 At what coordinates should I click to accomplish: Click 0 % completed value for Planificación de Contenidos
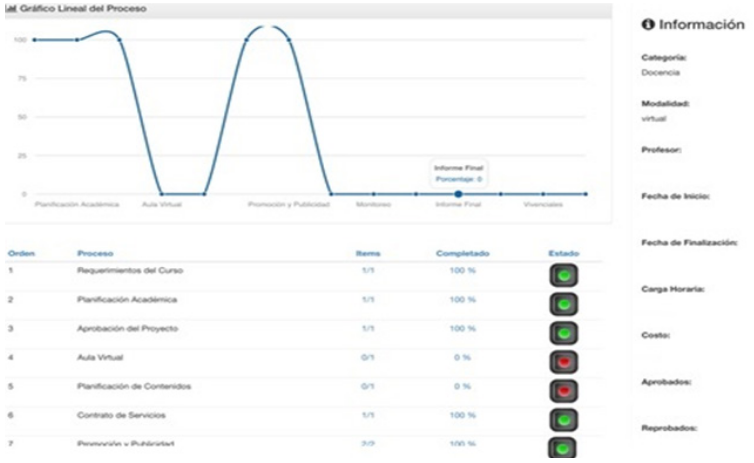pos(462,386)
